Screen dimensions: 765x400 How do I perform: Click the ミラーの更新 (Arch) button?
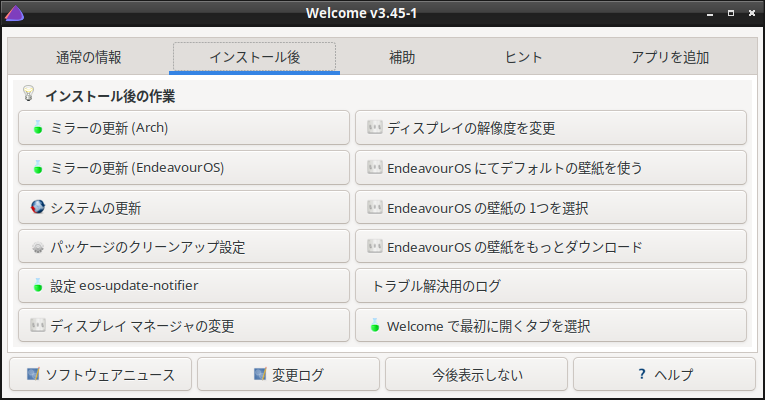(x=184, y=128)
